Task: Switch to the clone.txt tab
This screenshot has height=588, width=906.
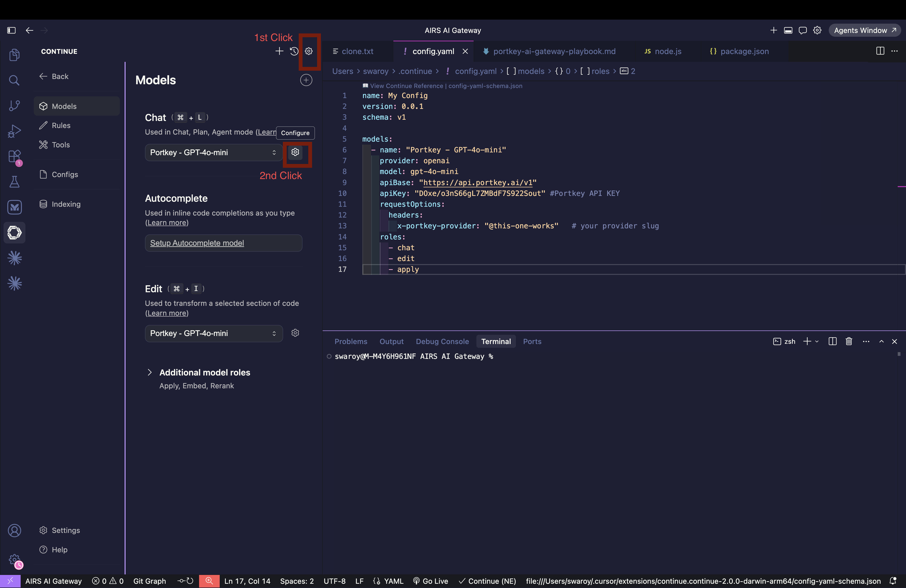Action: (x=357, y=51)
